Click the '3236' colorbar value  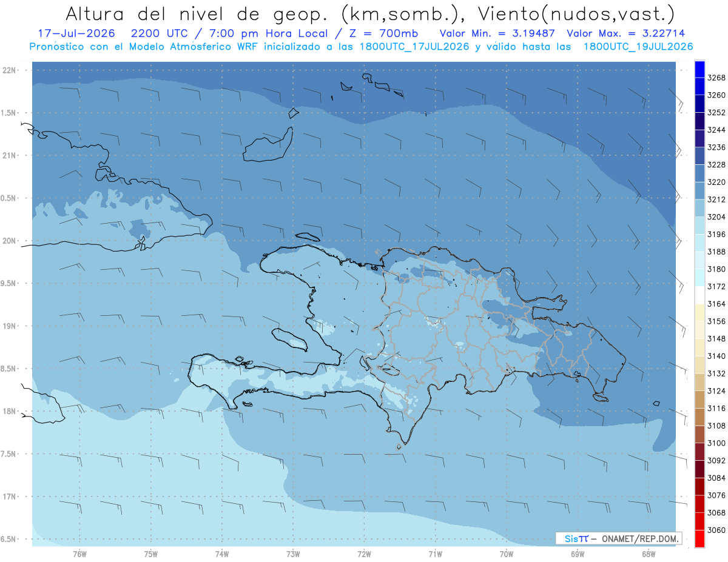click(716, 147)
